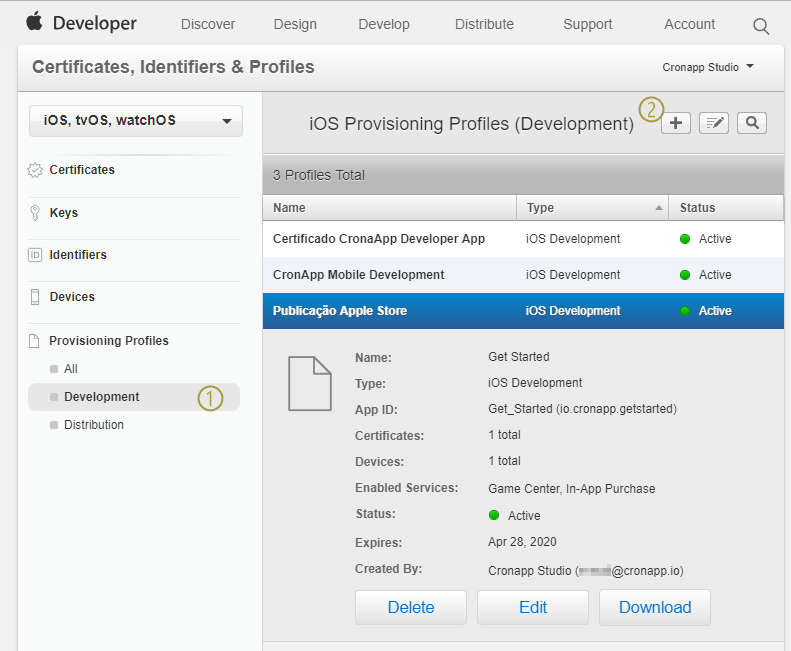This screenshot has width=791, height=651.
Task: Download the selected profile
Action: (655, 608)
